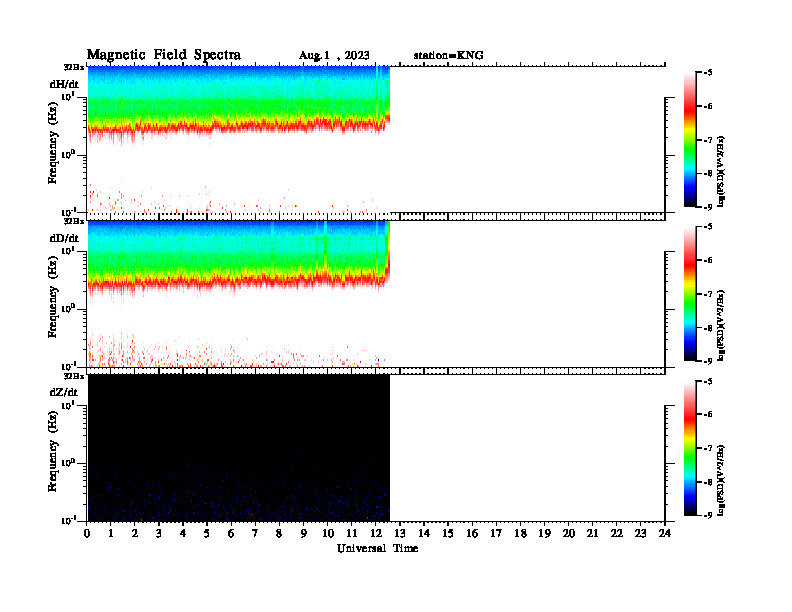Click hour 12 on the Universal Time axis
This screenshot has height=612, width=792.
(376, 533)
